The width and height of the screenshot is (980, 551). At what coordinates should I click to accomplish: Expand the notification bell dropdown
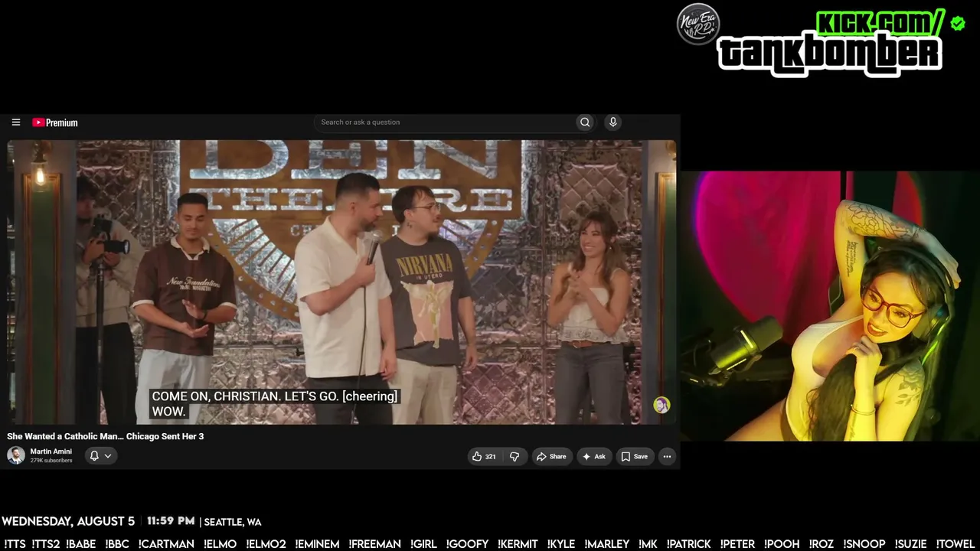coord(100,456)
